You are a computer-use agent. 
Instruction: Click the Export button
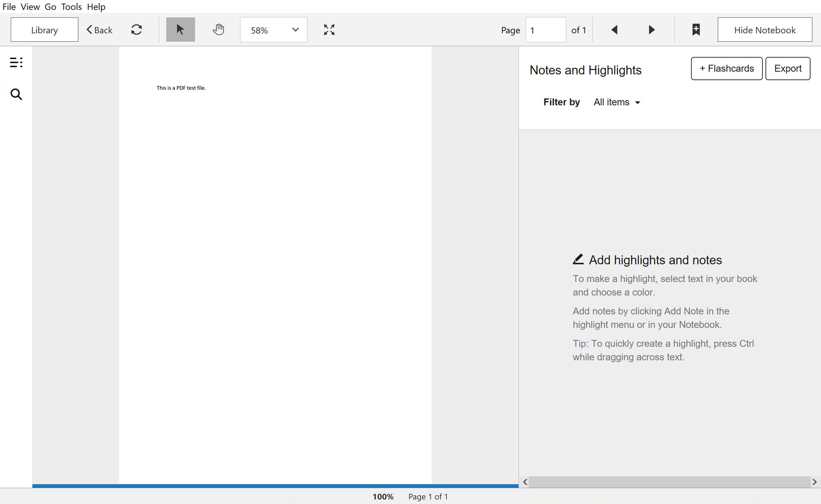click(788, 68)
